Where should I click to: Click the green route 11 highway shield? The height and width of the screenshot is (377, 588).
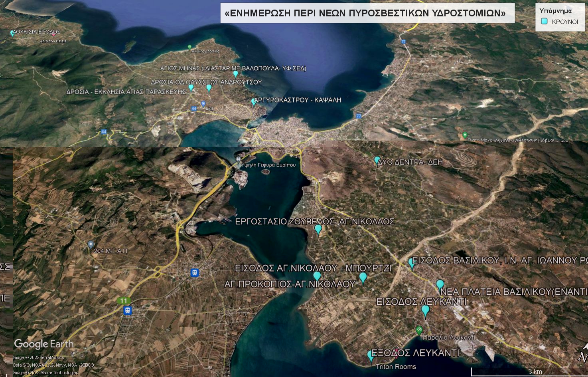click(x=124, y=300)
